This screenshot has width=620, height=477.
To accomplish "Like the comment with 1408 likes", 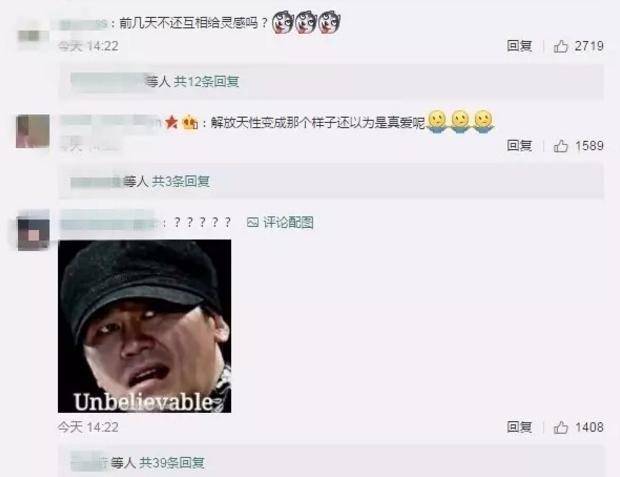I will pyautogui.click(x=561, y=428).
